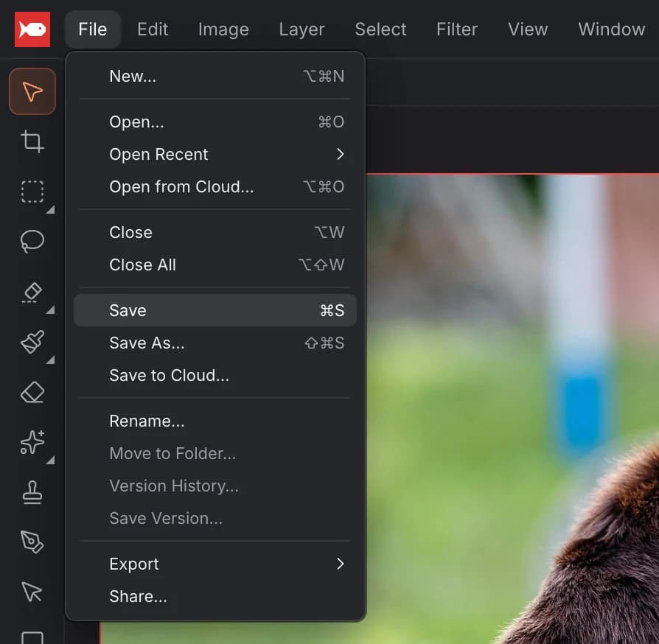
Task: Expand the Marquee tool flyout triangle
Action: click(50, 209)
